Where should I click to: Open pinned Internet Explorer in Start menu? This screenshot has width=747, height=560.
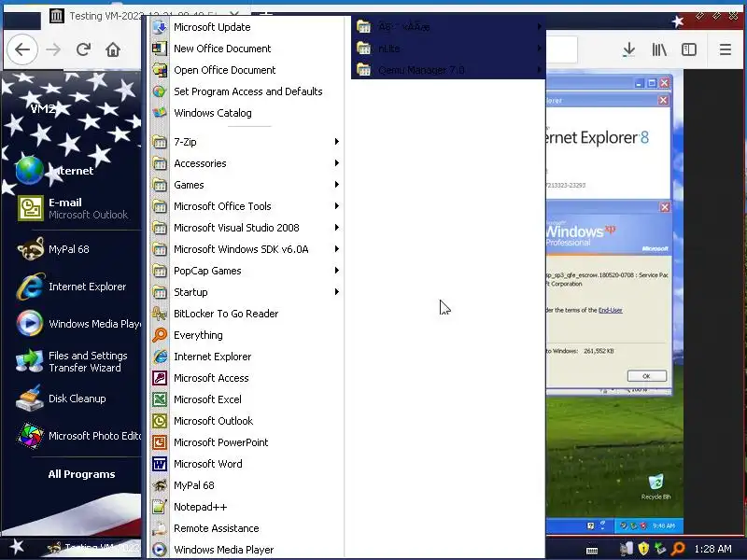coord(77,287)
